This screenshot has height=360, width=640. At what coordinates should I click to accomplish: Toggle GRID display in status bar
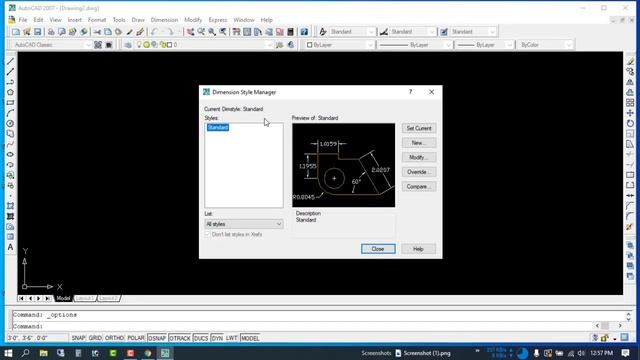pyautogui.click(x=95, y=338)
